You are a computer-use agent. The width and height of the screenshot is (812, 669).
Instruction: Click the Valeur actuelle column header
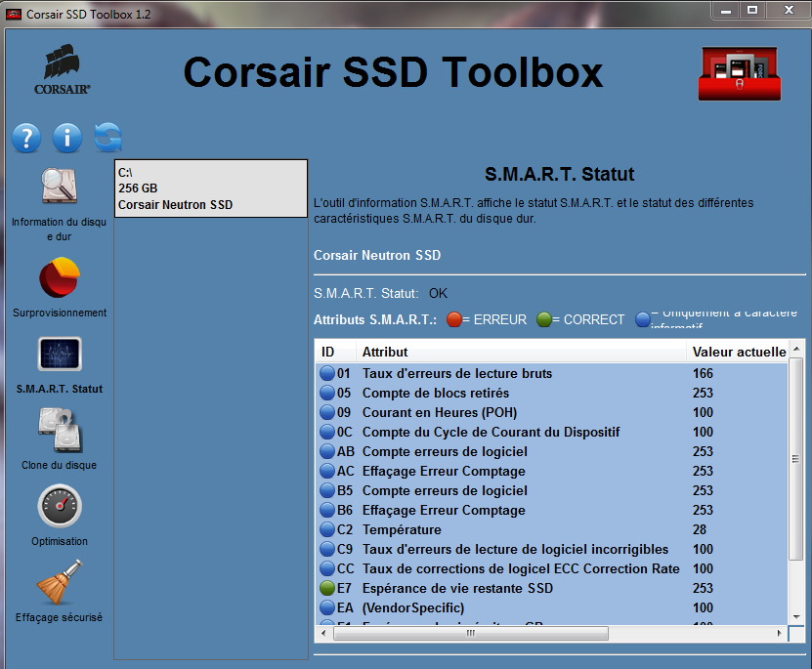738,352
